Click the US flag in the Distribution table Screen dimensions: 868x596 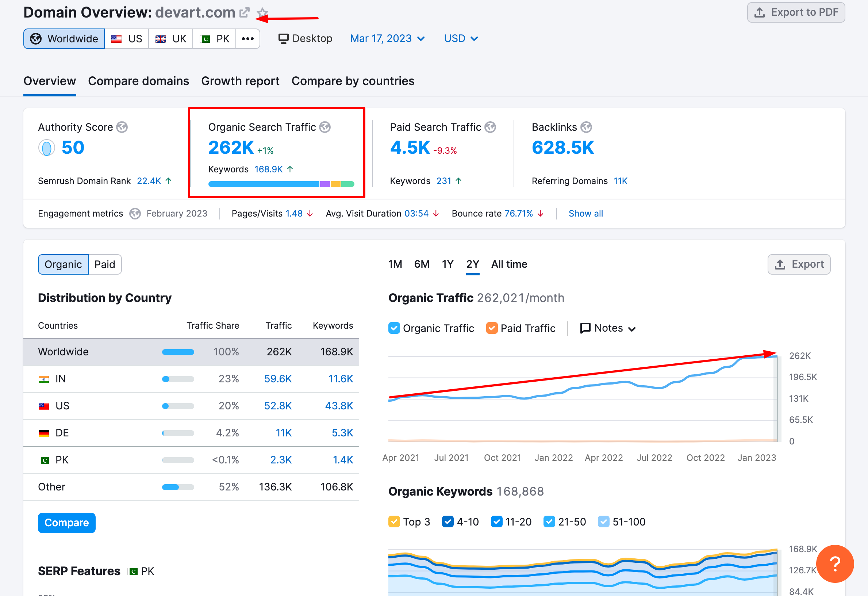tap(44, 406)
